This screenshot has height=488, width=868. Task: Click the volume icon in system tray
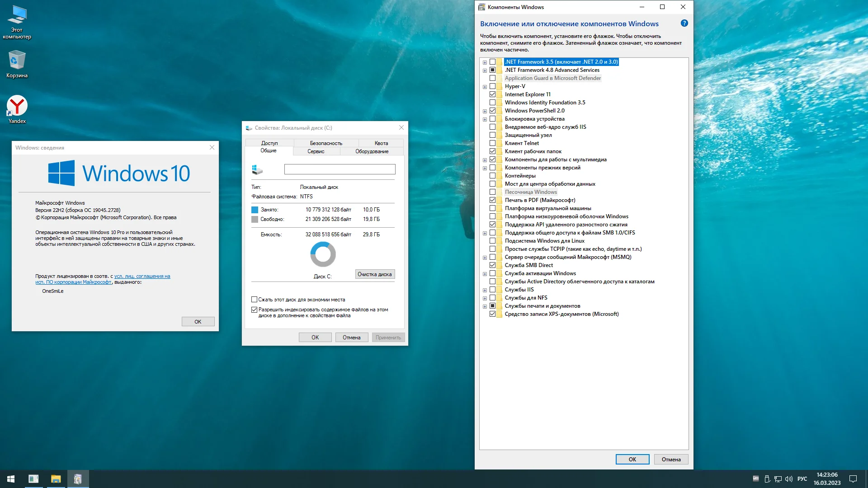[789, 479]
